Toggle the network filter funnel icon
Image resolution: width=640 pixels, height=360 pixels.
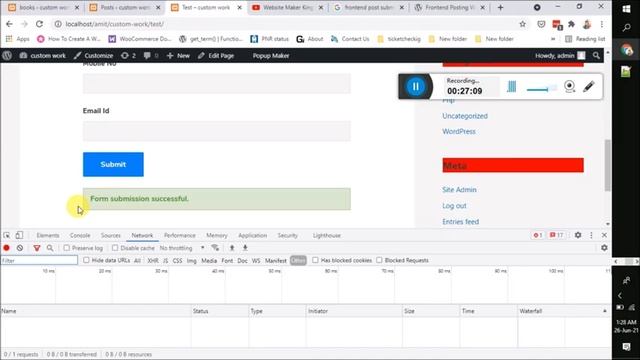(37, 248)
